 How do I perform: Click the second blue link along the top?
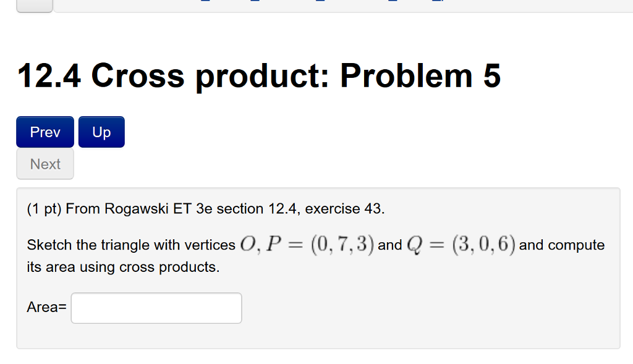point(255,2)
